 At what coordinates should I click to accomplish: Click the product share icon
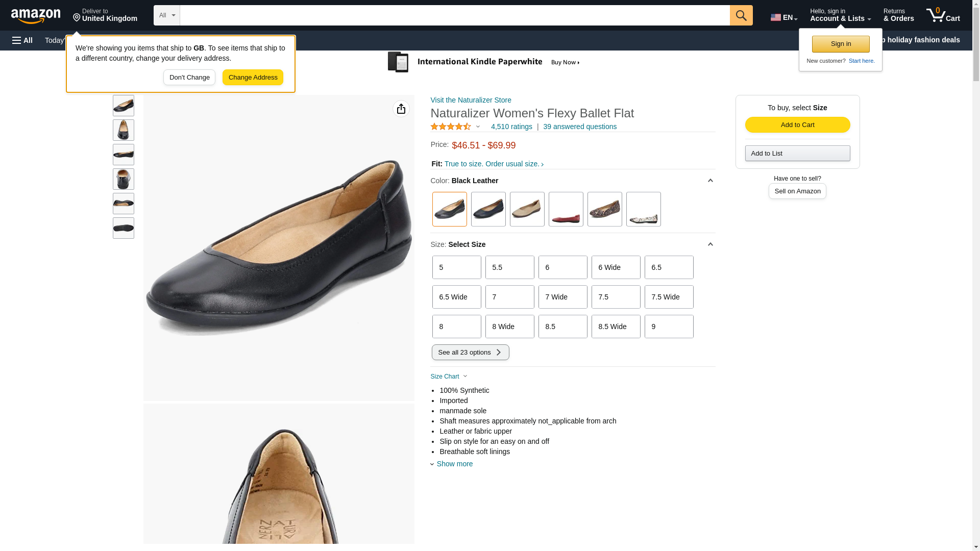401,109
